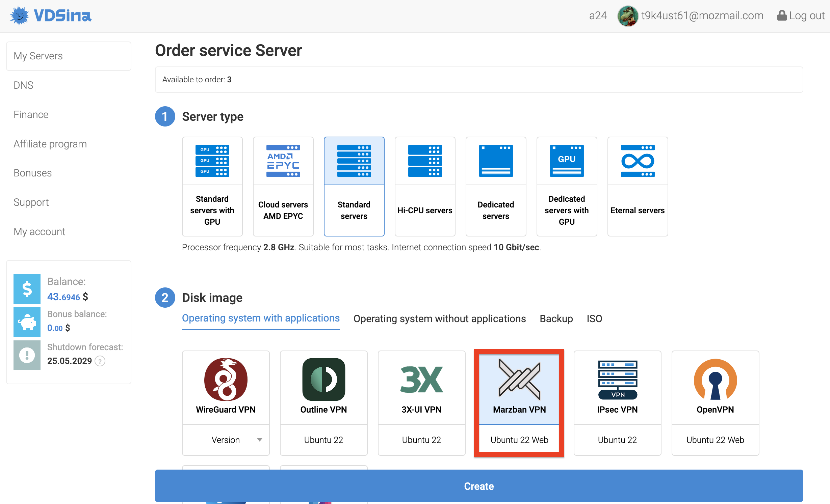Open My Servers in sidebar

click(69, 56)
